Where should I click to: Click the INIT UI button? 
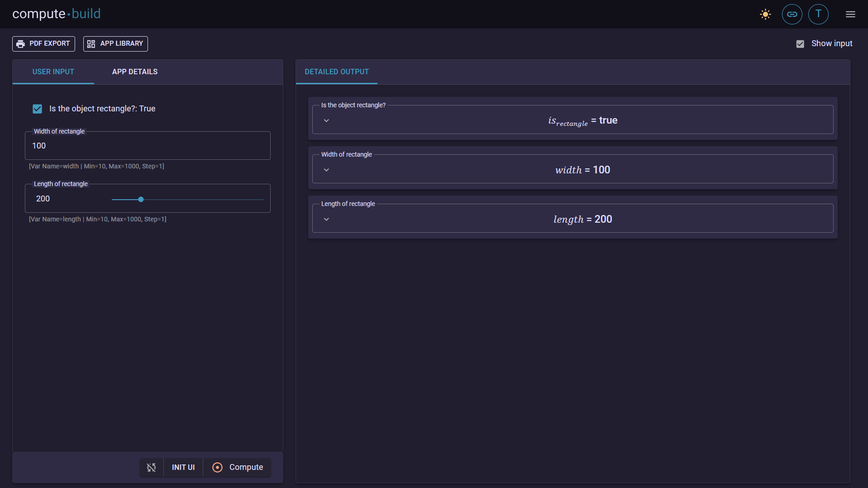click(x=183, y=467)
